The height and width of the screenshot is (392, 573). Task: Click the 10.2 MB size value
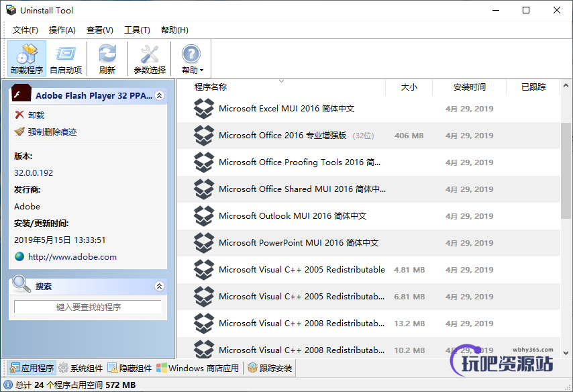point(409,350)
